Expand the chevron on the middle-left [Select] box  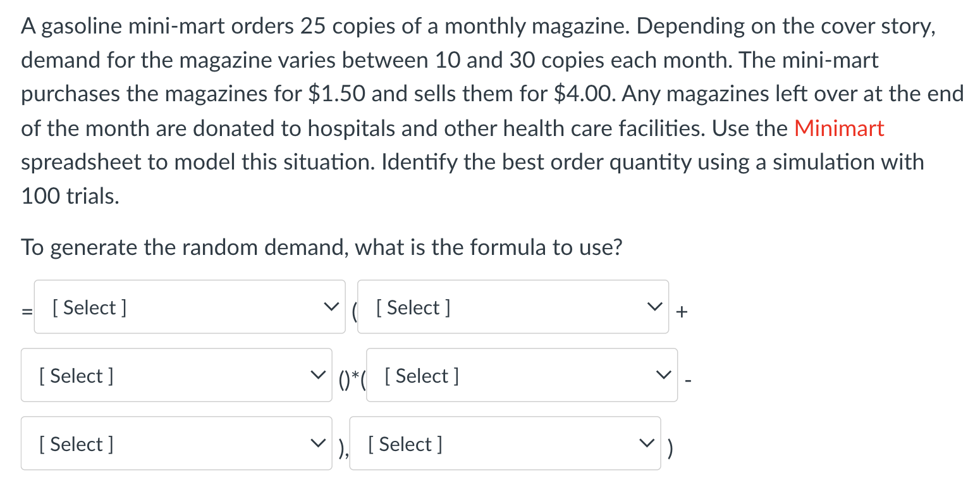click(x=317, y=373)
